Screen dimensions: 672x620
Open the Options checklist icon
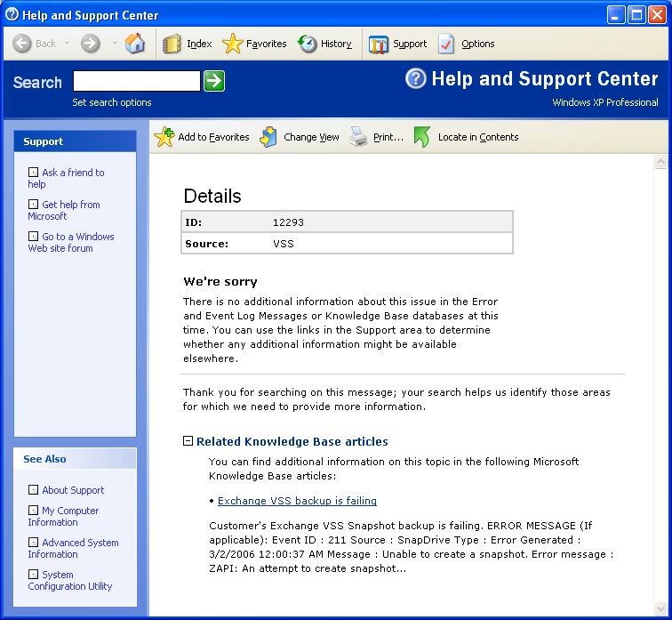pyautogui.click(x=446, y=44)
